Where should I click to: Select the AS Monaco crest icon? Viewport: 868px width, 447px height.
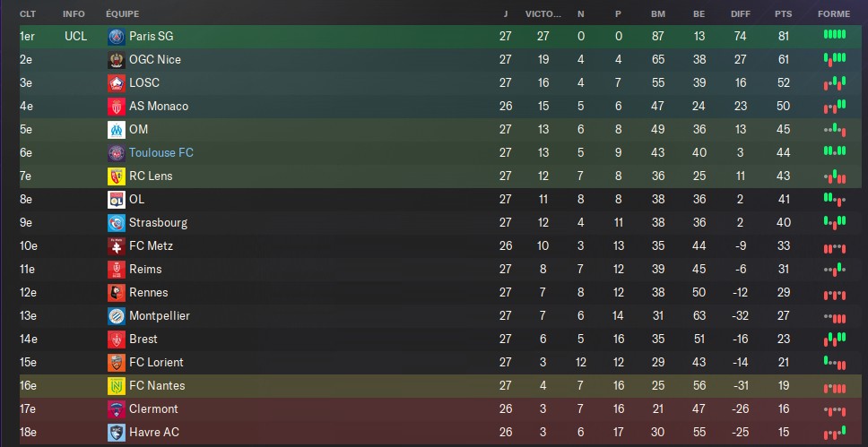coord(117,107)
